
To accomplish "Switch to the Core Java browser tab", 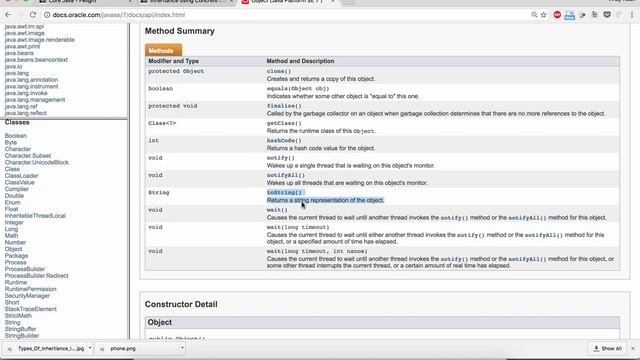I will (x=86, y=2).
